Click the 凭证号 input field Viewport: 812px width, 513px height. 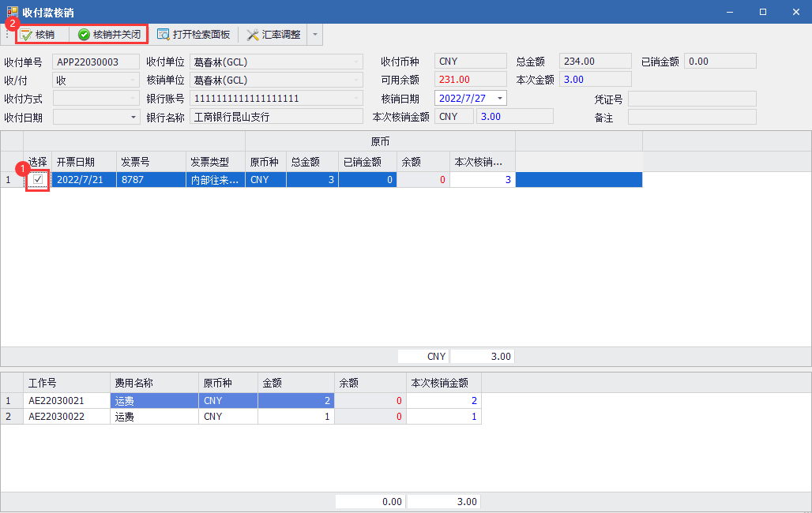pos(691,99)
